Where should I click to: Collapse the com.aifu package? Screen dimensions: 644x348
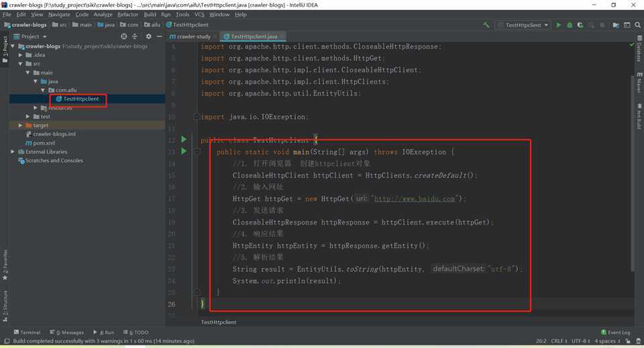click(43, 90)
